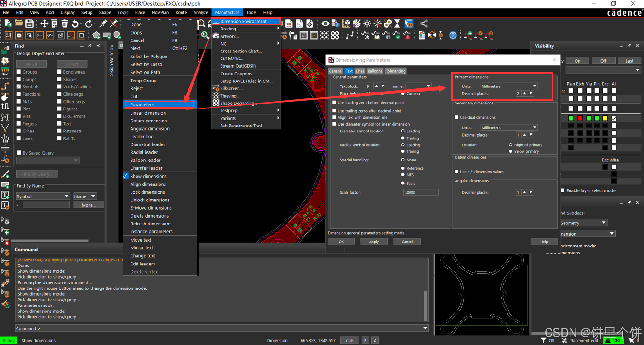Click the Delete trash can icon

coord(64,23)
